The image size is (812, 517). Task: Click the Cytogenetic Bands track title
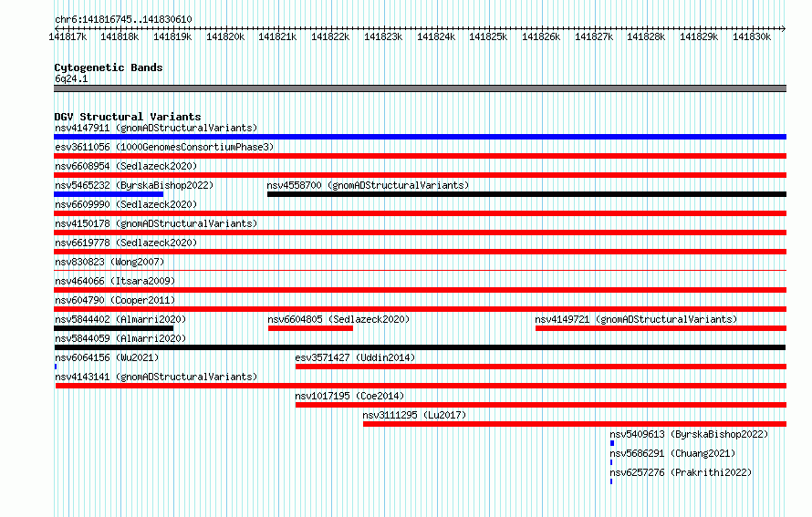[x=109, y=67]
